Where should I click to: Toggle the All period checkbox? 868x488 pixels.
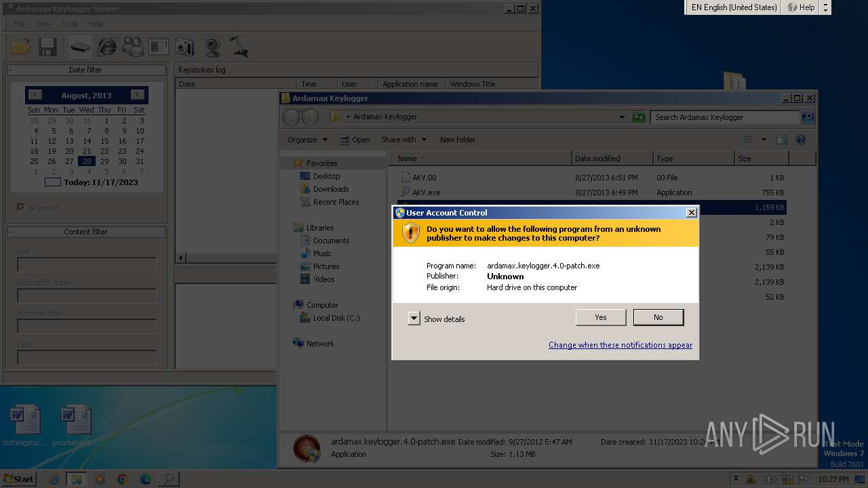21,207
